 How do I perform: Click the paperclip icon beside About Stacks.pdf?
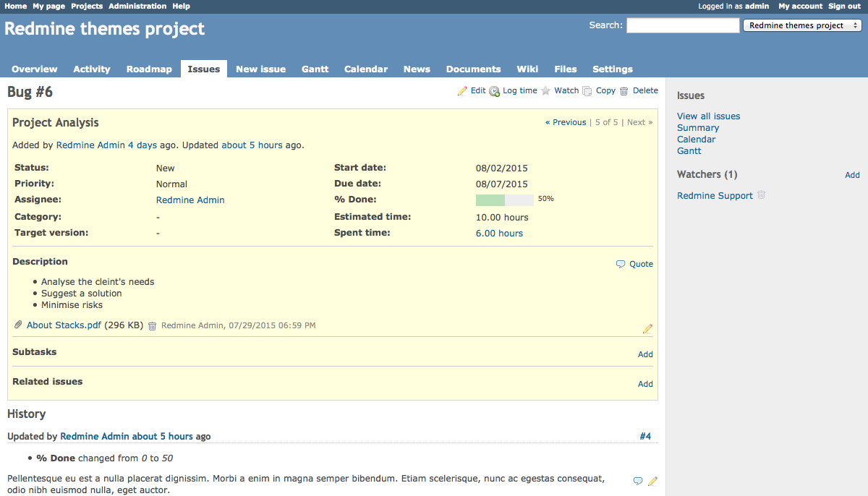click(19, 325)
